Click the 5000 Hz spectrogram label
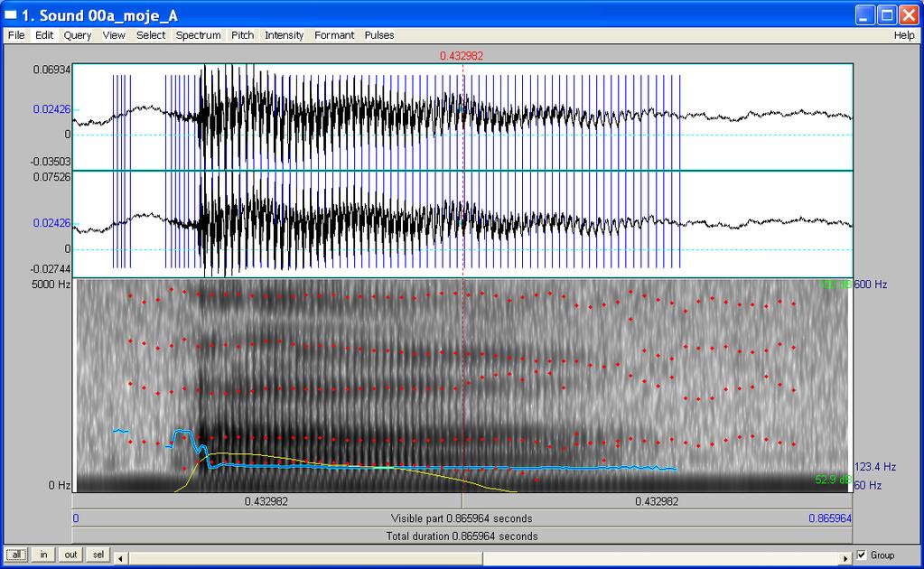The height and width of the screenshot is (569, 924). click(51, 284)
